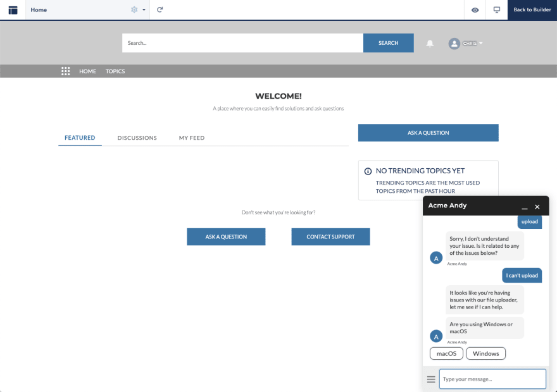Click NO TRENDING TOPICS YET heading
The image size is (557, 392).
pos(420,171)
